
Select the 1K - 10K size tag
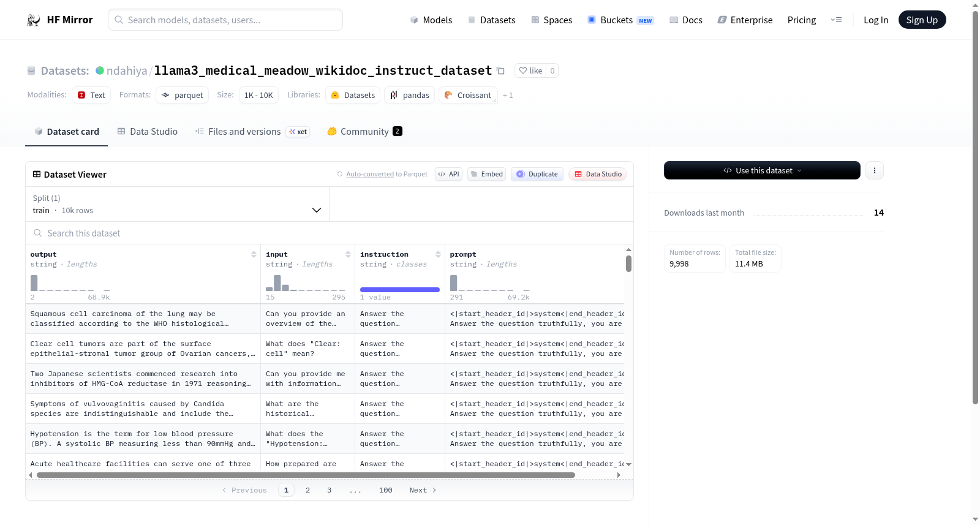tap(258, 95)
